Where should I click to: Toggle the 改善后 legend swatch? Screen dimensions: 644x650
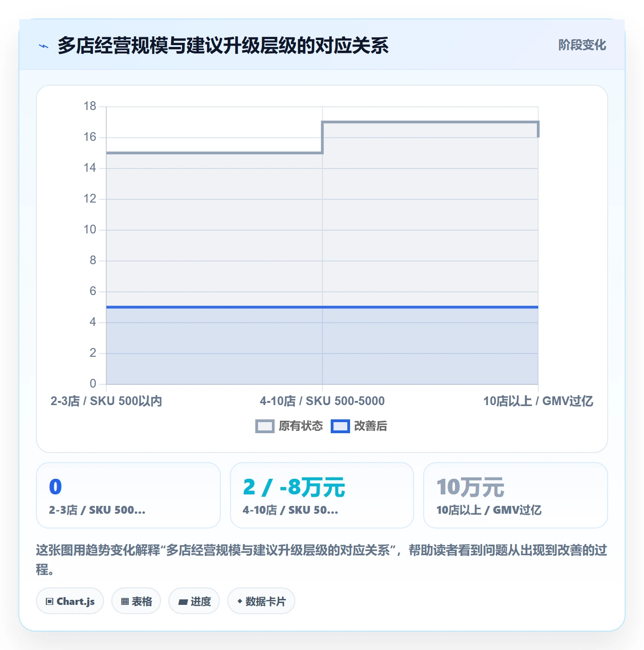click(340, 426)
